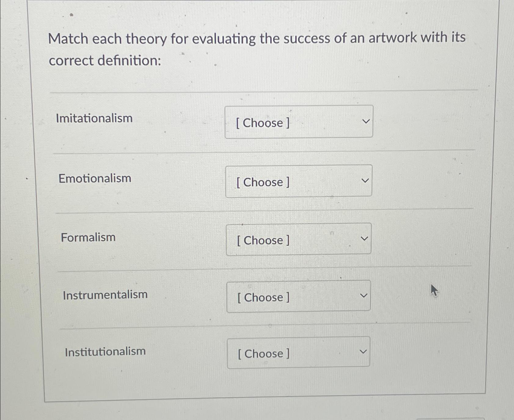Open the Institutionalism answer dropdown
The width and height of the screenshot is (514, 420).
[x=298, y=353]
